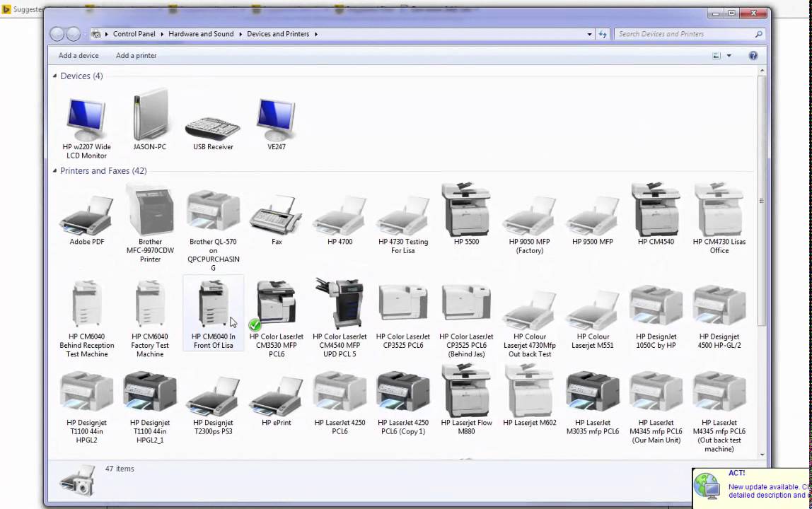Select the HP LaserJet M3035 mfp PCL6
Screen dimensions: 812x509
(593, 402)
